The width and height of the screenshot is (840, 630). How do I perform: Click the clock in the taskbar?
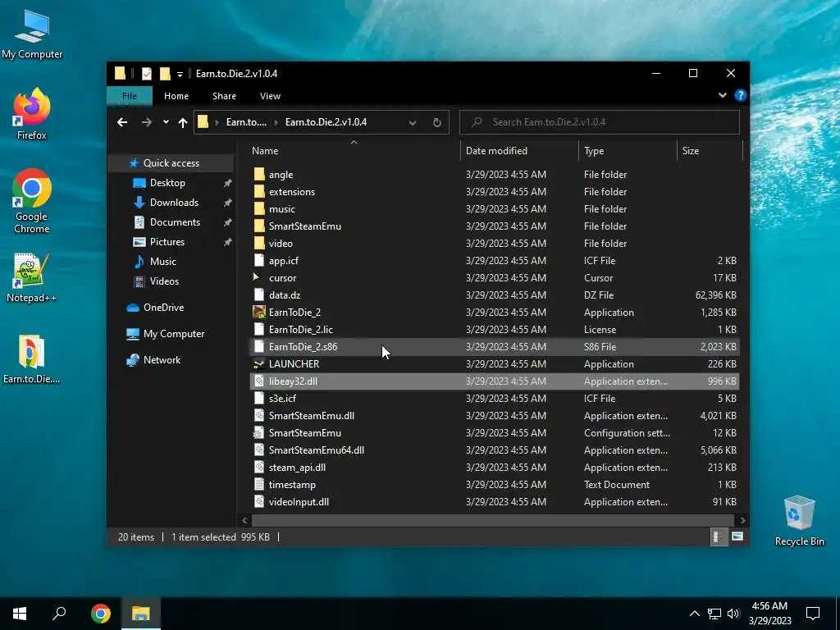point(769,614)
